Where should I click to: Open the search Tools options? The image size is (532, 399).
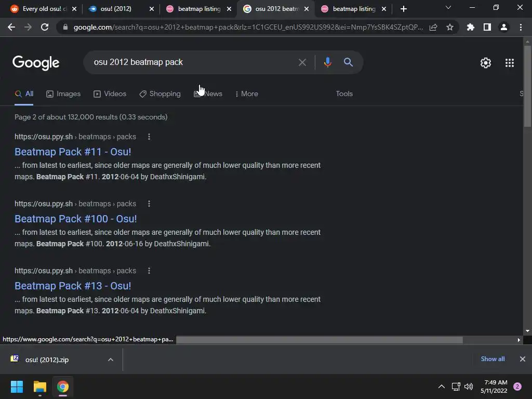point(344,94)
